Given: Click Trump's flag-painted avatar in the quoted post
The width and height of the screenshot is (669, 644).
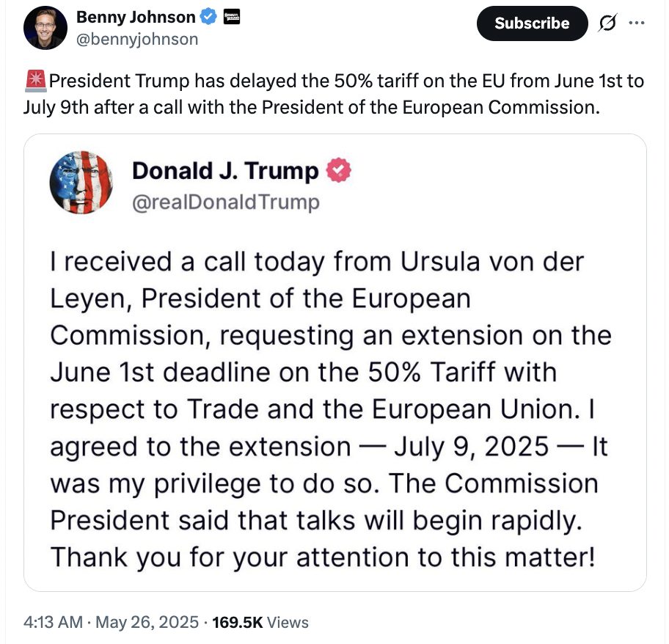Looking at the screenshot, I should click(x=81, y=183).
